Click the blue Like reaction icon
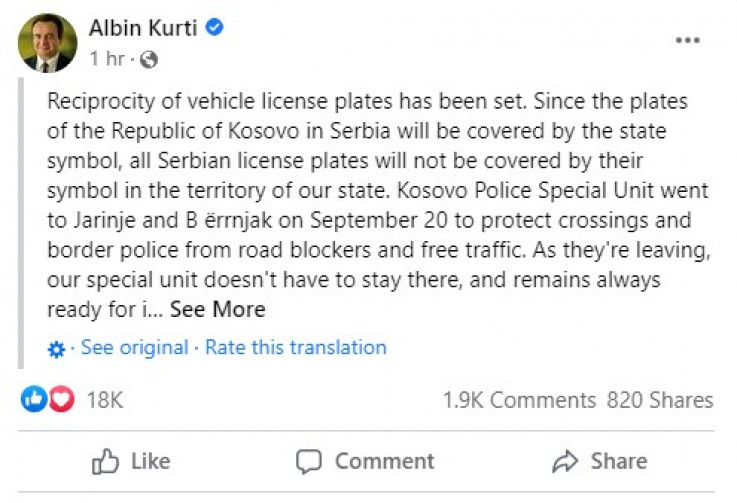 tap(34, 400)
